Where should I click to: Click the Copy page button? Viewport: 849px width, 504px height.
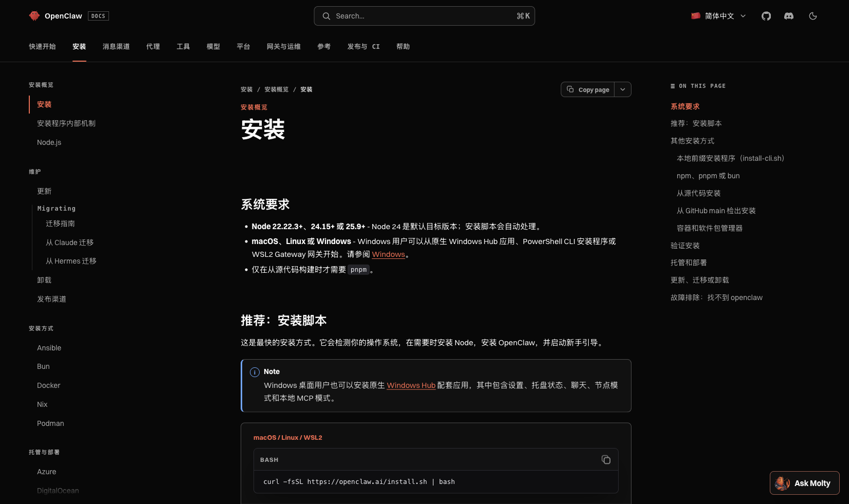point(588,89)
